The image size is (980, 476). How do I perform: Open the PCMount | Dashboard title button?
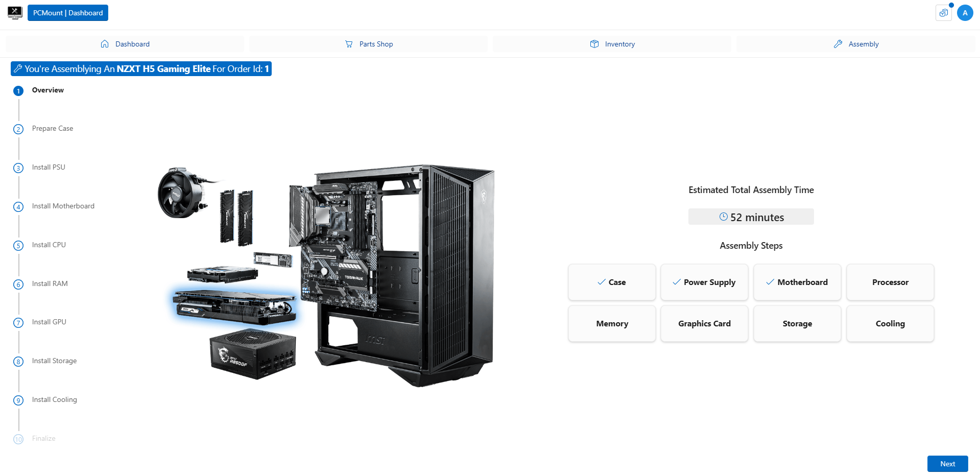[68, 13]
